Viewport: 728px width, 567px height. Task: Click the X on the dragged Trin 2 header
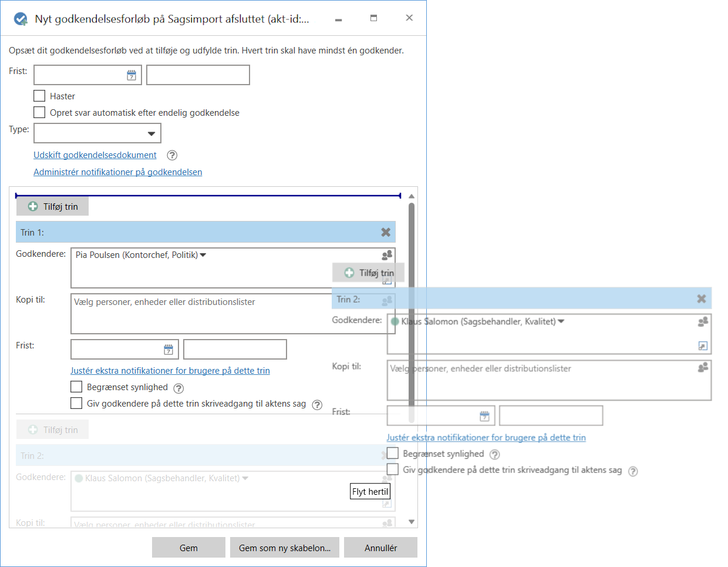pyautogui.click(x=702, y=298)
